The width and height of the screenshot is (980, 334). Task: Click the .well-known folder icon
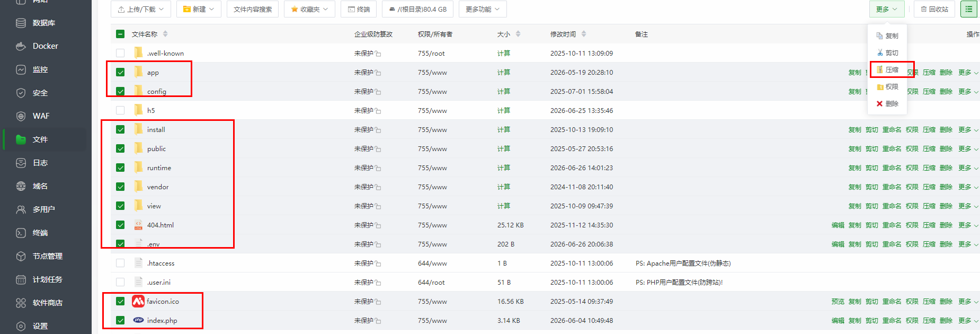[138, 52]
